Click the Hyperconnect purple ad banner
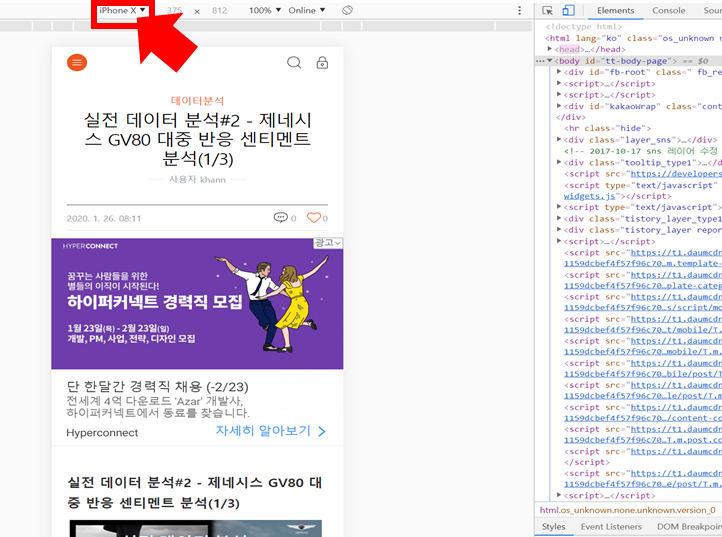Image resolution: width=722 pixels, height=537 pixels. click(197, 304)
